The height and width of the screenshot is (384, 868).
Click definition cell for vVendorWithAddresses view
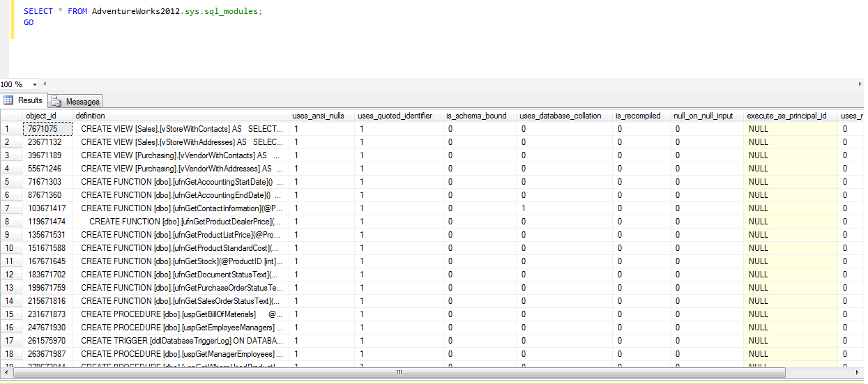[x=181, y=169]
